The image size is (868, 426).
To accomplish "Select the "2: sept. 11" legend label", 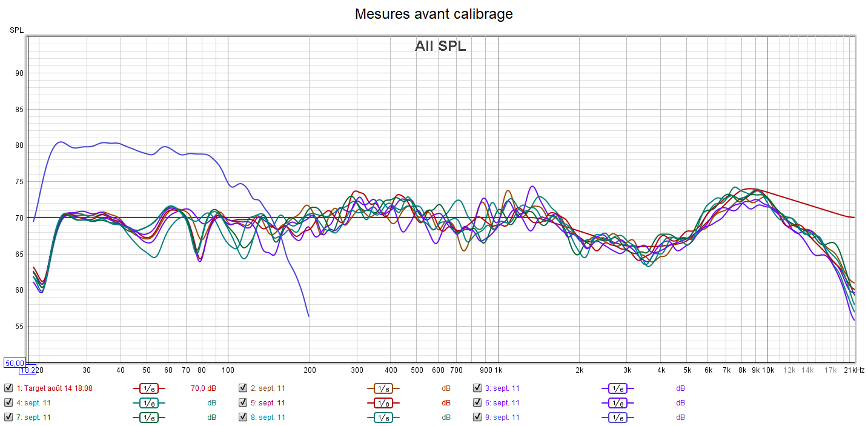I will (268, 388).
